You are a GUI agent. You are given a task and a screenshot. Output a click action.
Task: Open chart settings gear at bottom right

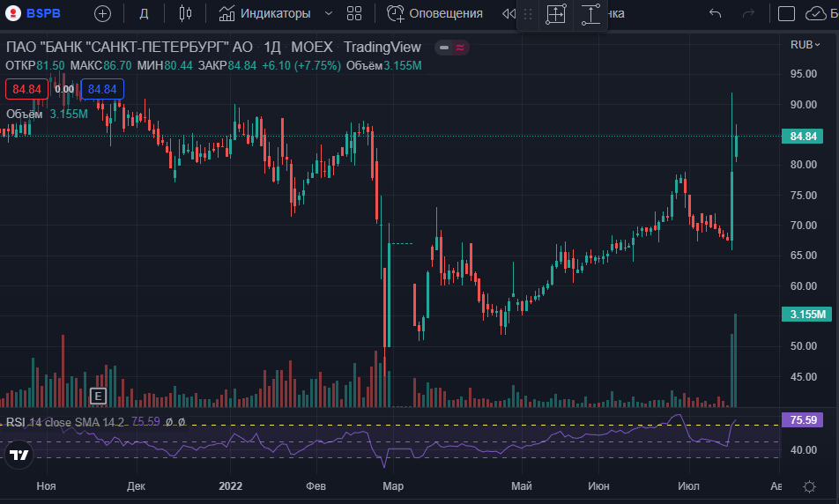(x=809, y=486)
